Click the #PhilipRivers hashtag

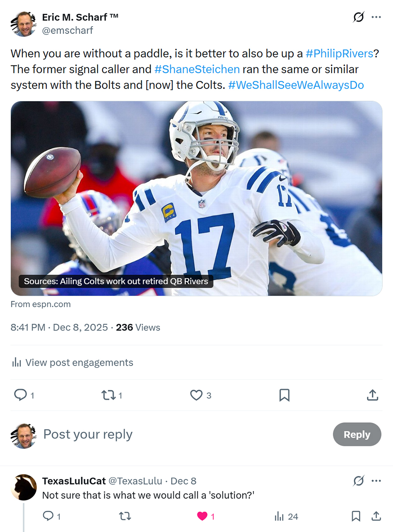pos(339,54)
